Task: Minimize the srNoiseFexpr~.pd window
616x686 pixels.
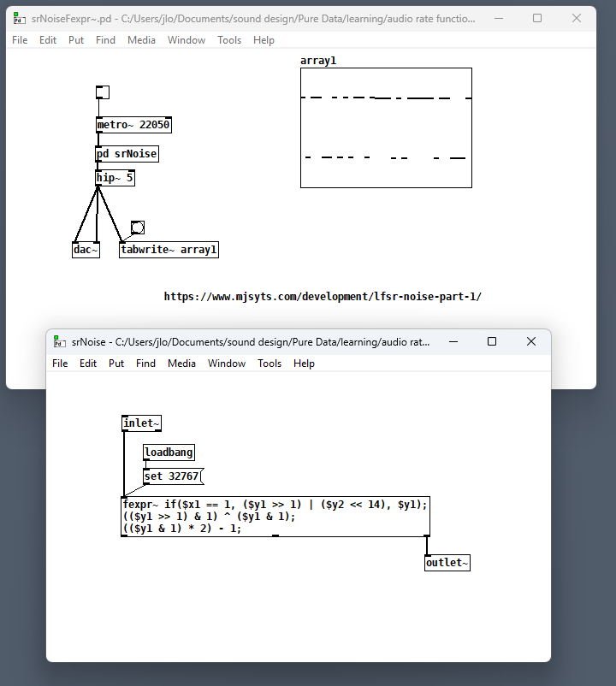Action: pyautogui.click(x=499, y=18)
